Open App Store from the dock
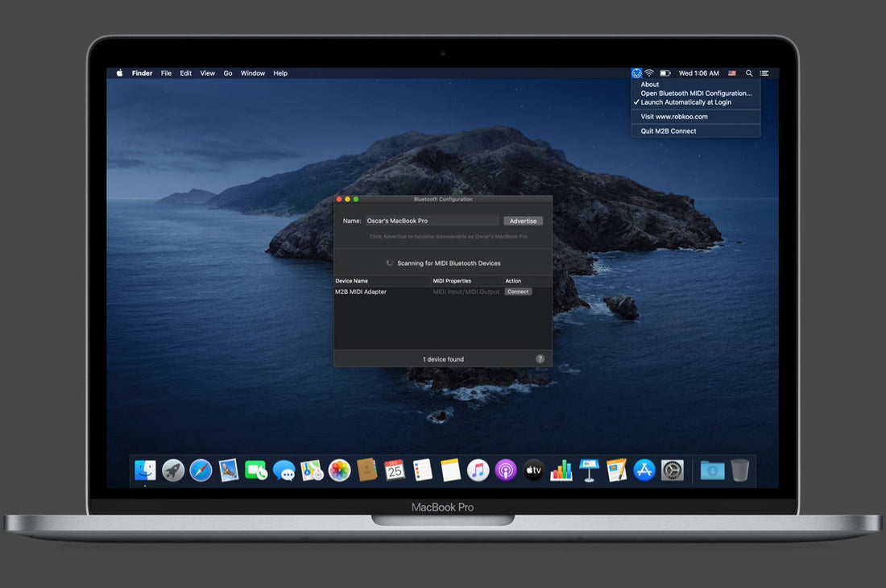 pyautogui.click(x=644, y=470)
